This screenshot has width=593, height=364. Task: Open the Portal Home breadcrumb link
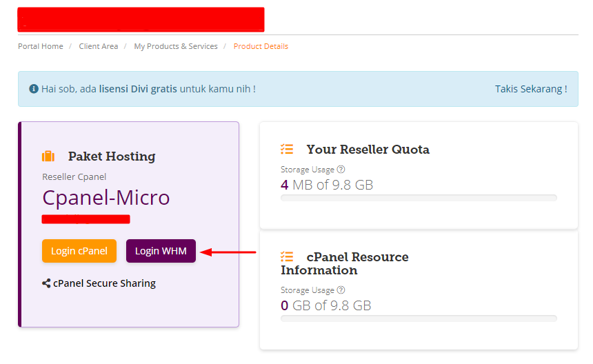point(41,46)
